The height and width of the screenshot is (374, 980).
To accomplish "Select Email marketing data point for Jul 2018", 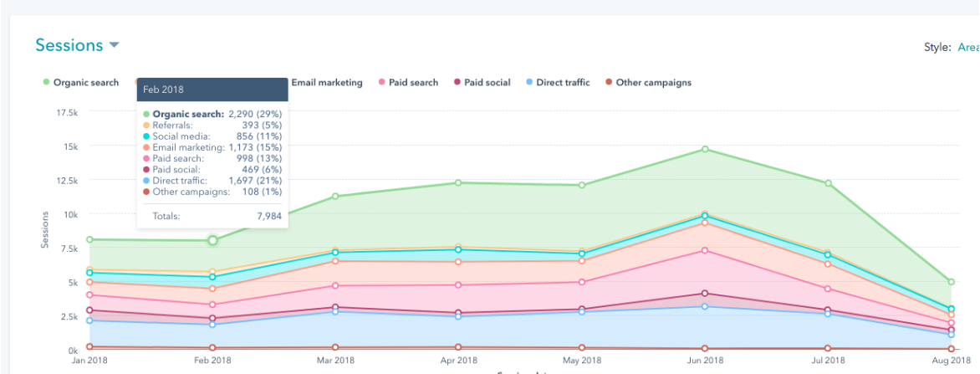I will click(x=828, y=264).
